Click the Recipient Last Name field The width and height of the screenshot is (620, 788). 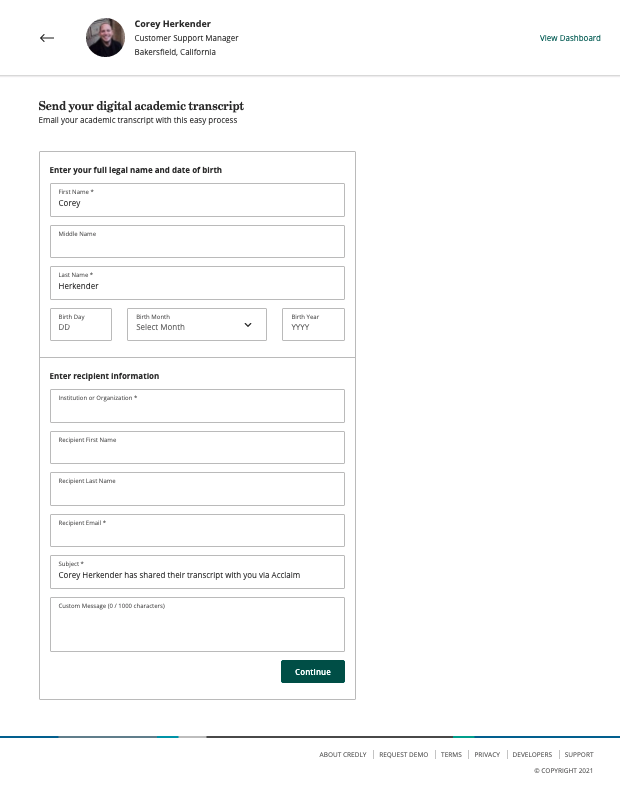(197, 489)
